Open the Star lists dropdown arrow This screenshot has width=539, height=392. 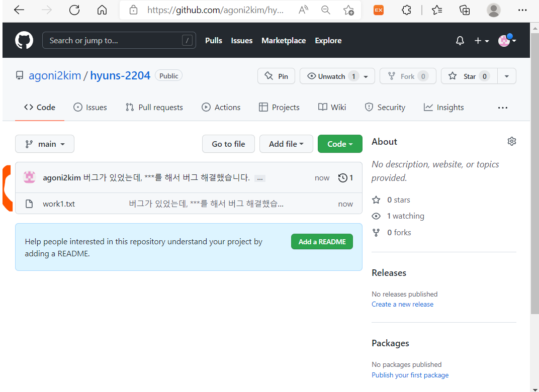pos(506,76)
